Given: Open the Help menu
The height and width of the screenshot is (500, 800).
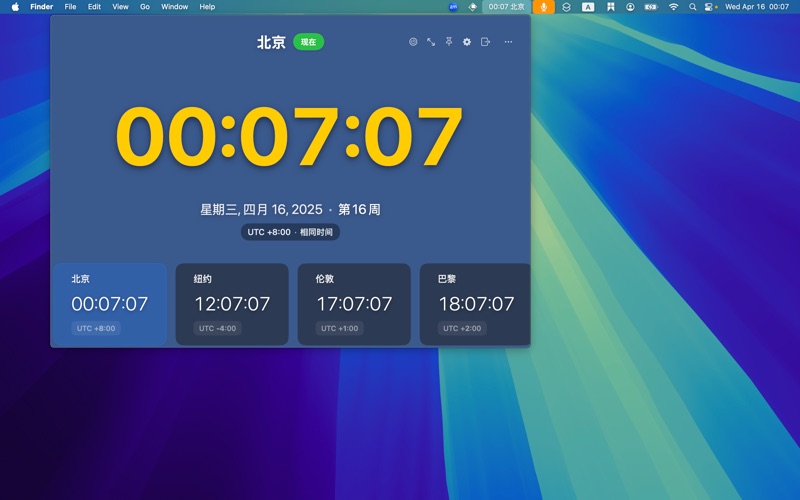Looking at the screenshot, I should pos(207,7).
